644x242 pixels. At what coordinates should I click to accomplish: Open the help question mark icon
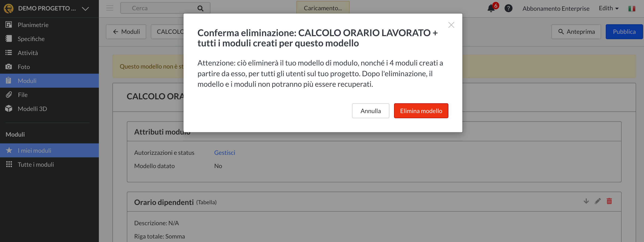(508, 8)
